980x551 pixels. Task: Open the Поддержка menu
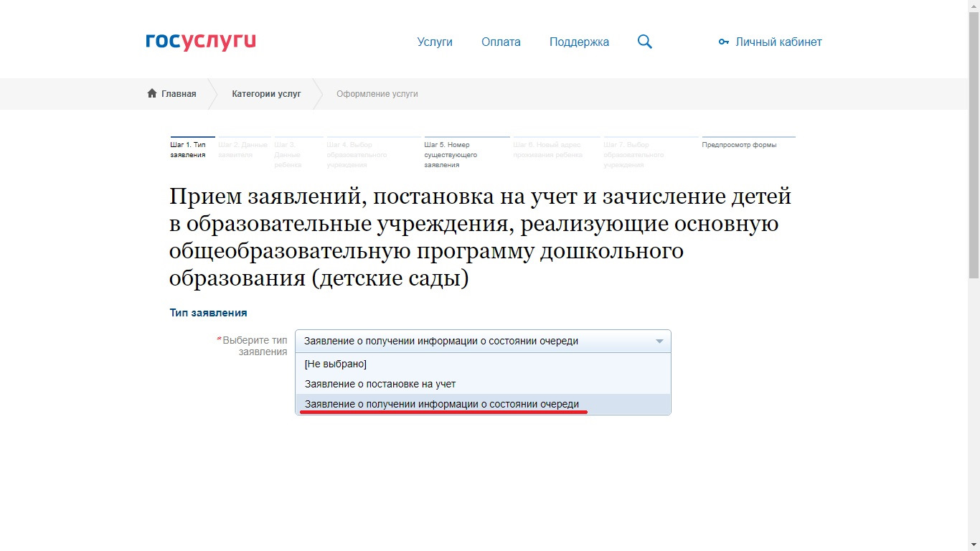tap(579, 42)
